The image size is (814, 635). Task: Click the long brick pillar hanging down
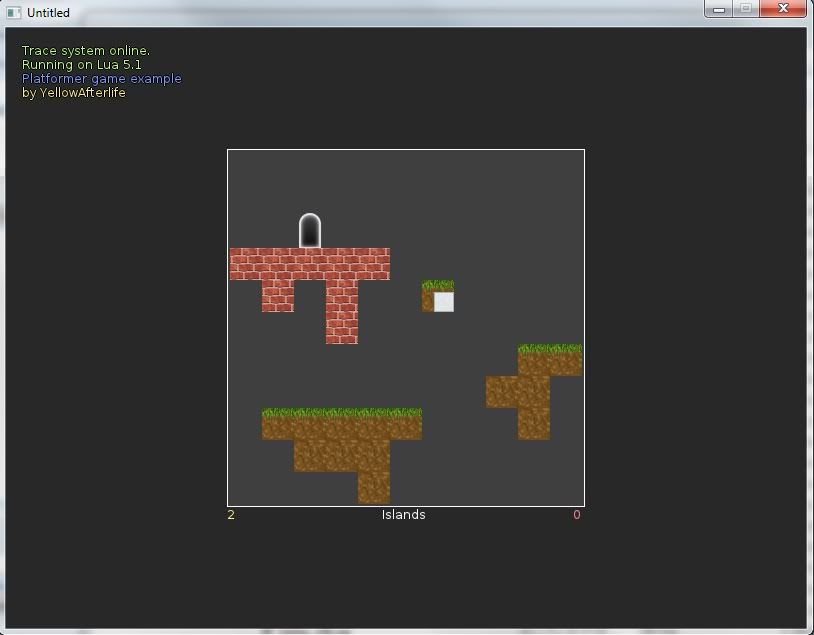coord(342,312)
